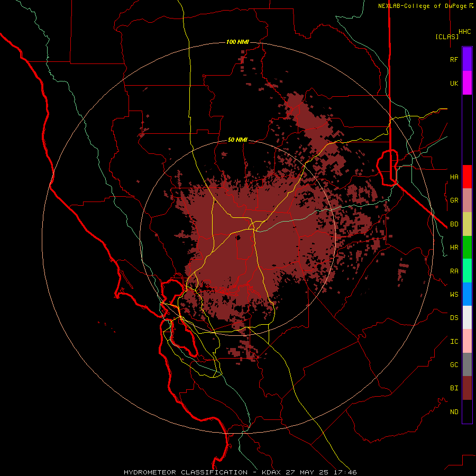Click the "HA" legend label
The width and height of the screenshot is (476, 476).
click(x=454, y=177)
